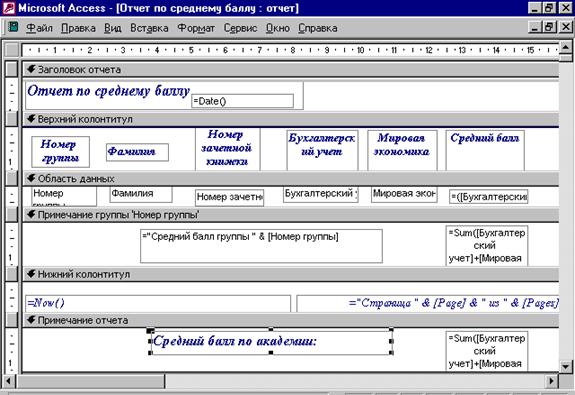Select the Номер зачетной книжки header label
This screenshot has width=575, height=395.
tap(228, 149)
